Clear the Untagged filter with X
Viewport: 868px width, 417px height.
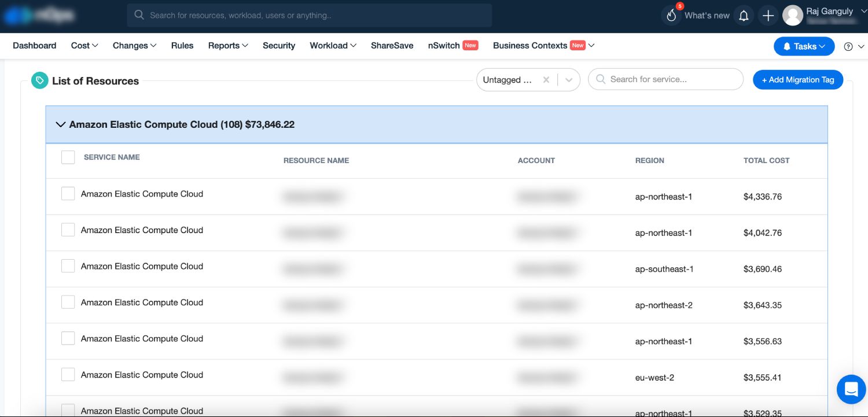[546, 80]
